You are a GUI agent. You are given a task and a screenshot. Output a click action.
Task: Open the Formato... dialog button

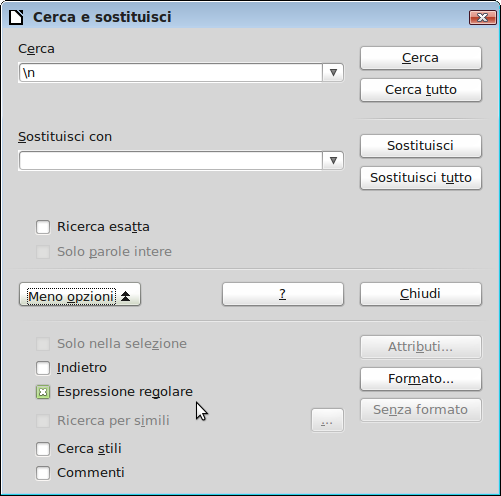[x=421, y=379]
